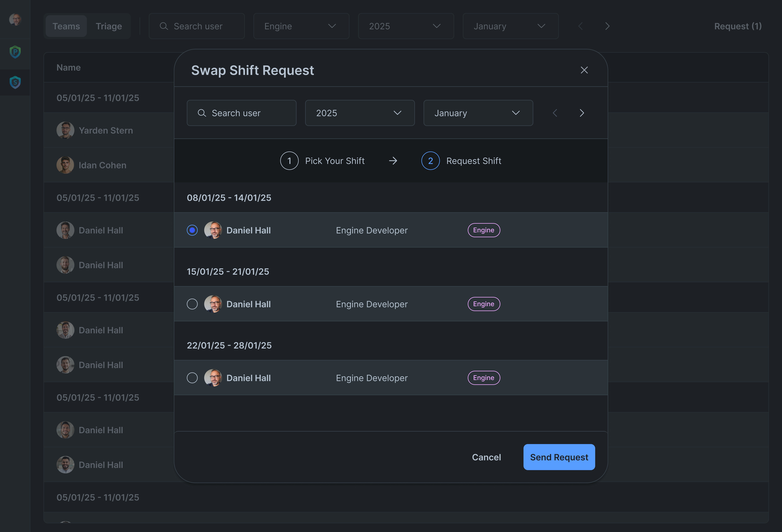Click Daniel Hall's avatar in 22/01/25 shift
Screen dimensions: 782x532
click(213, 378)
